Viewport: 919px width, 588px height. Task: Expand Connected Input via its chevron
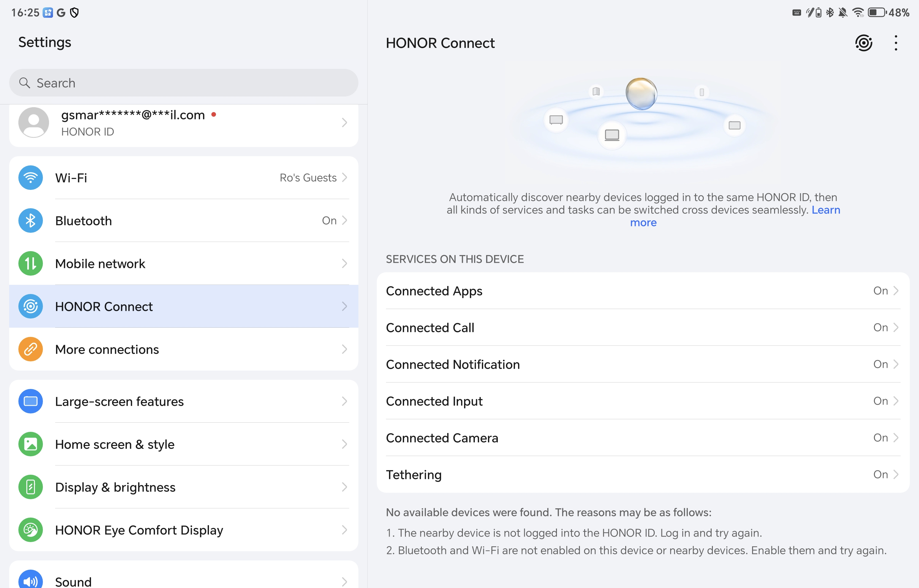(896, 401)
